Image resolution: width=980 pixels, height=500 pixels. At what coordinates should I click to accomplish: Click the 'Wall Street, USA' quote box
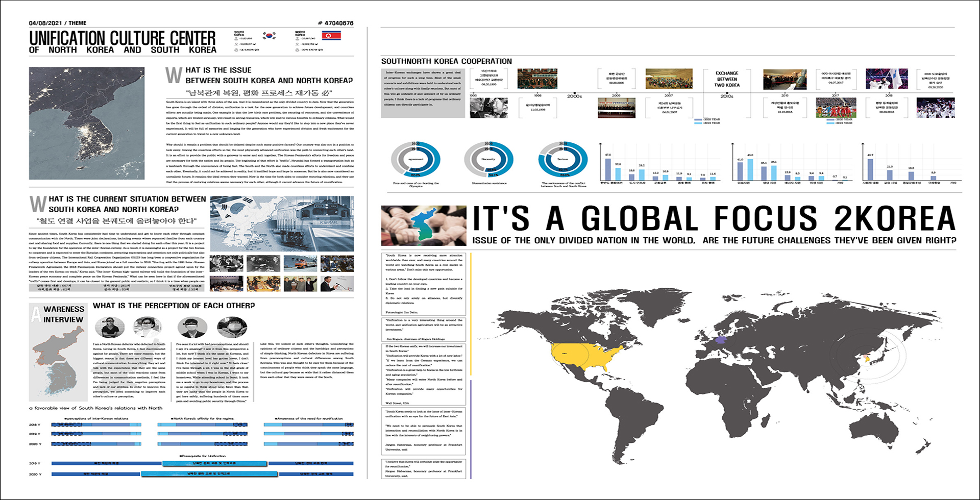click(424, 374)
